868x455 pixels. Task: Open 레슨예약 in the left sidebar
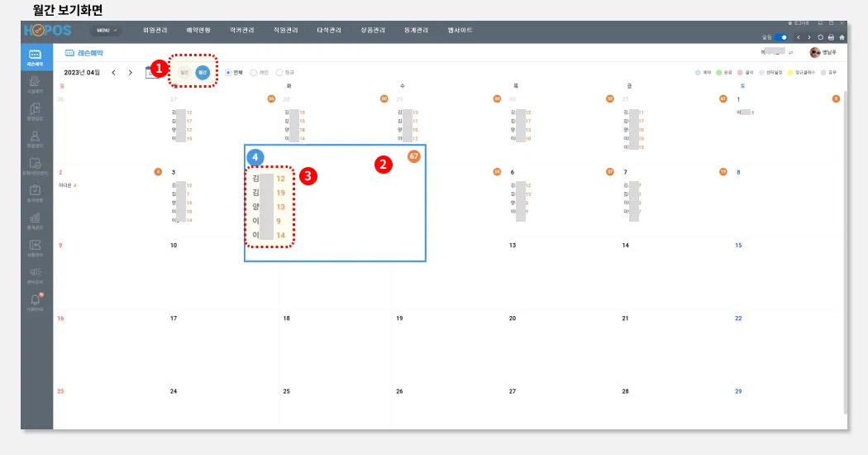[x=35, y=57]
